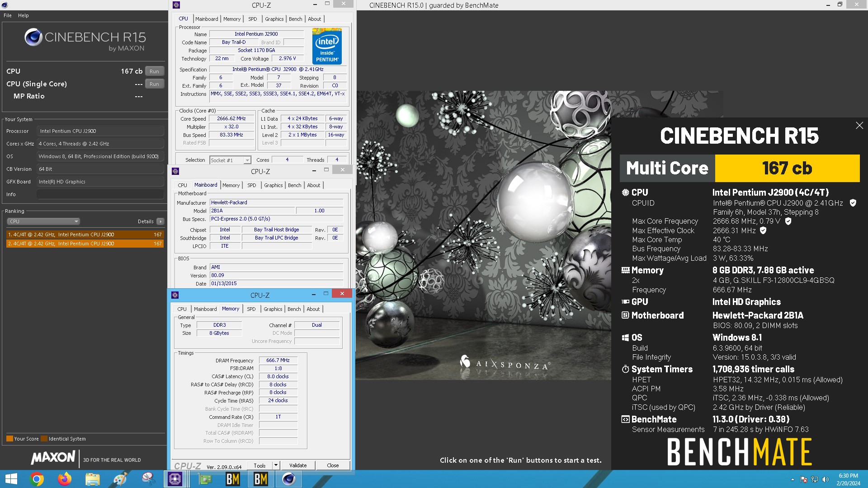Click the Tools button in CPU-Z
Viewport: 868px width, 488px height.
point(259,465)
